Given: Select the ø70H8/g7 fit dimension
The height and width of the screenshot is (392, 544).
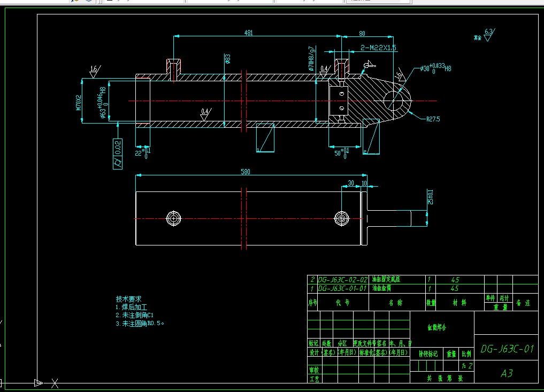Looking at the screenshot, I should click(311, 59).
